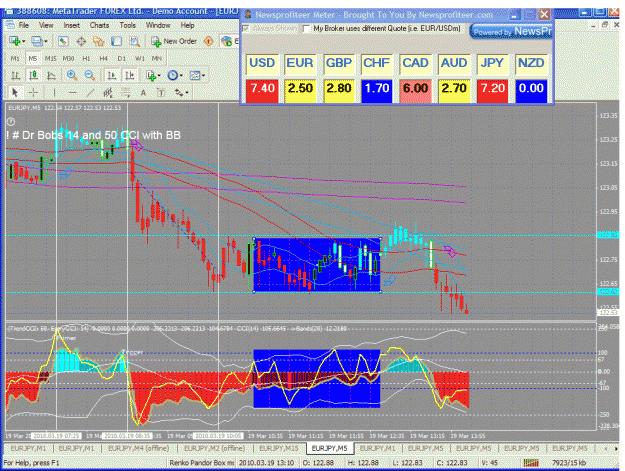This screenshot has width=625, height=471.
Task: Click the connection status bars icon
Action: [531, 463]
